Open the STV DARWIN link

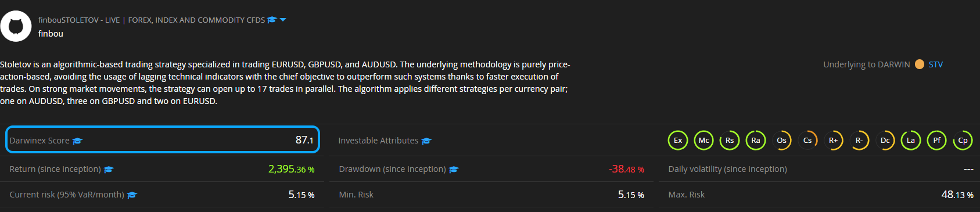[x=936, y=64]
